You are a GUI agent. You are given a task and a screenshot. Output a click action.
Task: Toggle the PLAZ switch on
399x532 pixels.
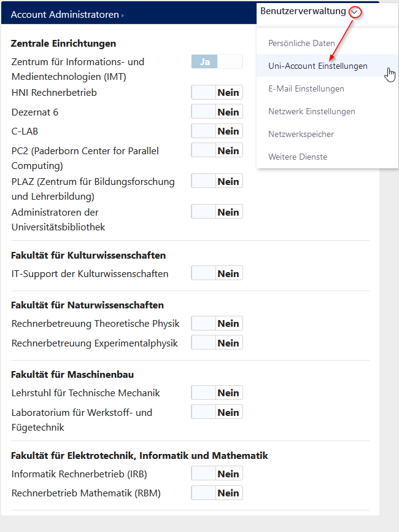point(217,181)
